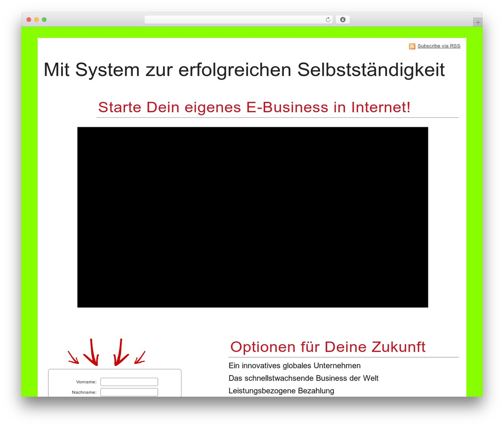Maximize the window with the green button
Image resolution: width=504 pixels, height=427 pixels.
click(x=44, y=20)
